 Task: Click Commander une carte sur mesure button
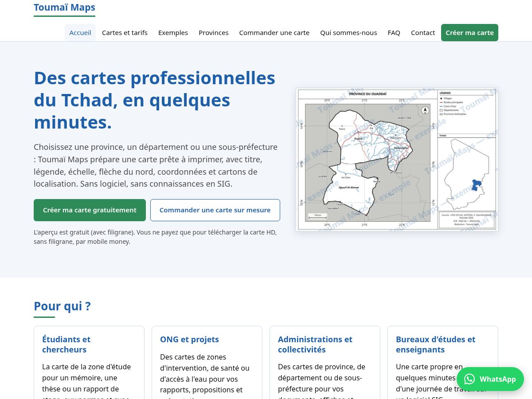pos(215,210)
